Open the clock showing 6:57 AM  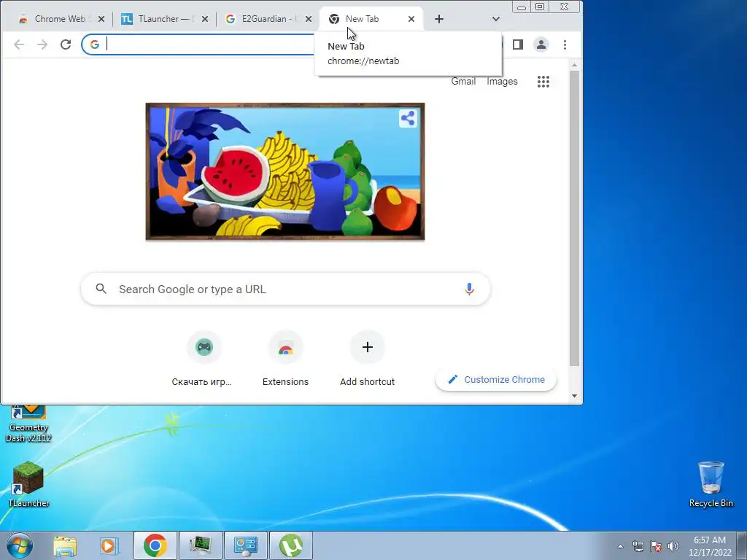point(710,546)
